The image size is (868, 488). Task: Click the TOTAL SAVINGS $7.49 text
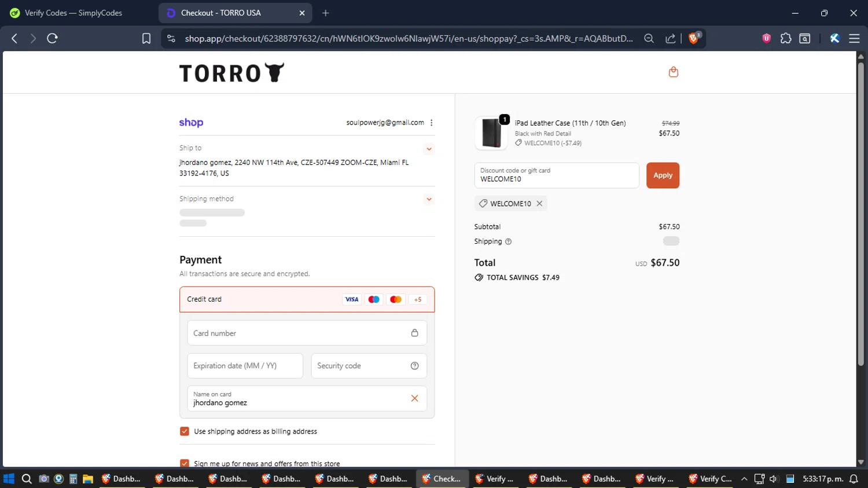(x=523, y=278)
